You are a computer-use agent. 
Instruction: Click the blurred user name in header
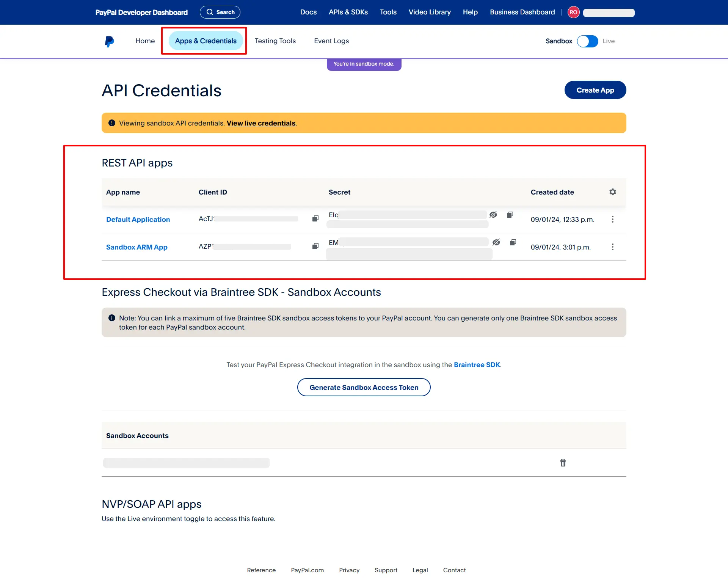coord(609,13)
